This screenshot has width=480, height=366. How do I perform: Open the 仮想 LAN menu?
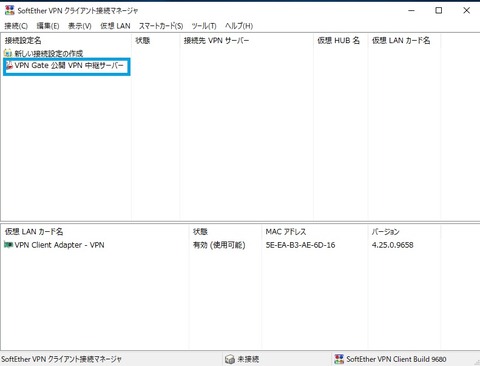(115, 26)
